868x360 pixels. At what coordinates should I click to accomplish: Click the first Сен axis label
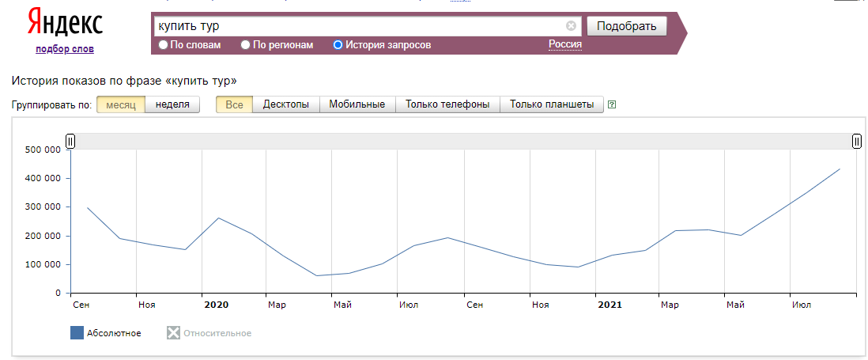point(81,305)
